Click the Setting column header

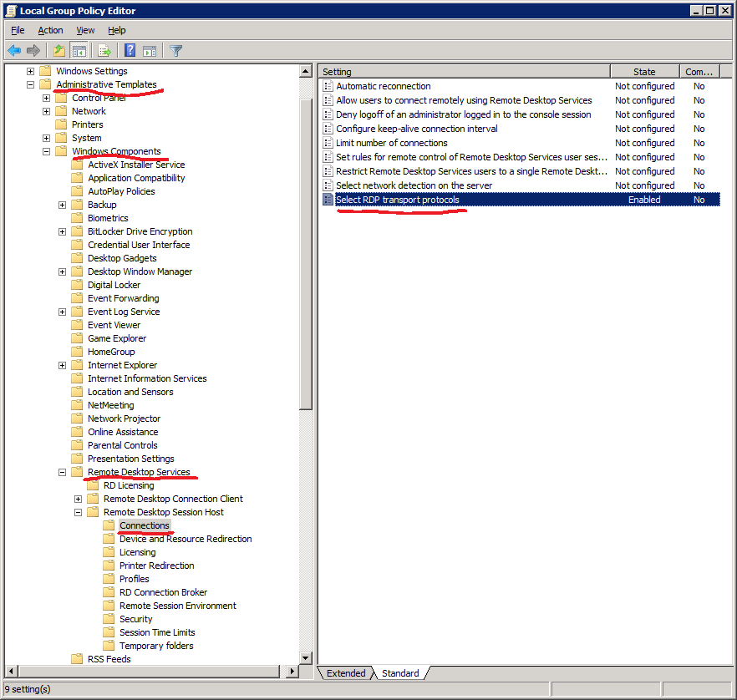point(464,71)
